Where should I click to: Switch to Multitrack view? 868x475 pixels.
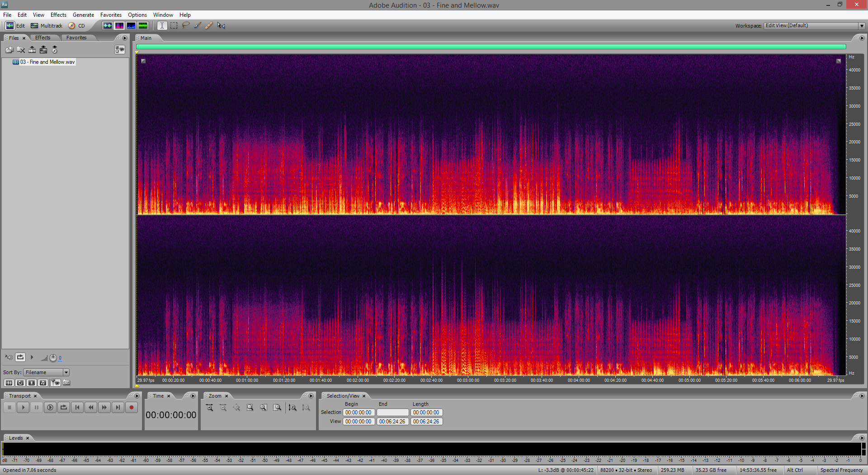coord(47,26)
